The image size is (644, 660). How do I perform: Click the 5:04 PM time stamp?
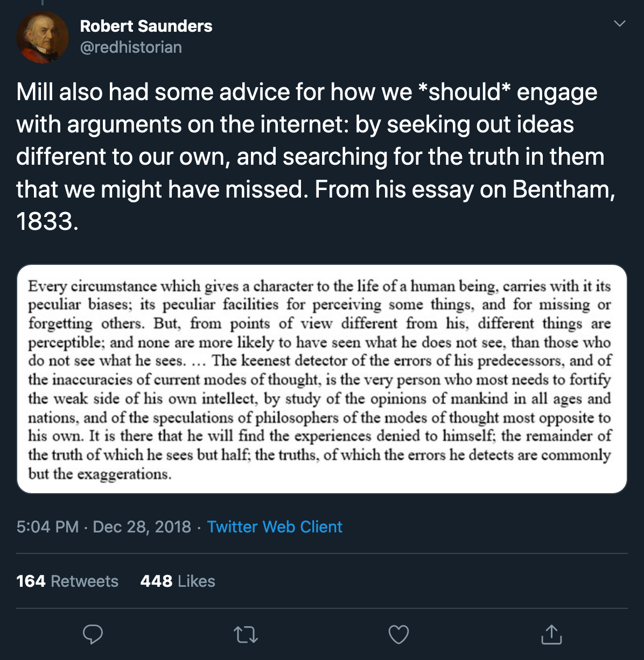[x=47, y=526]
